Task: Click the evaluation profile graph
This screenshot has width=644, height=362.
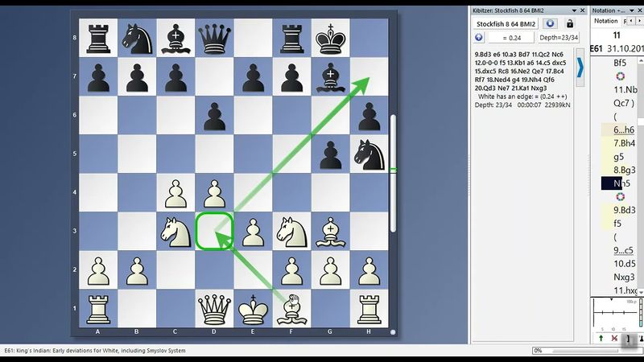Action: click(x=617, y=314)
